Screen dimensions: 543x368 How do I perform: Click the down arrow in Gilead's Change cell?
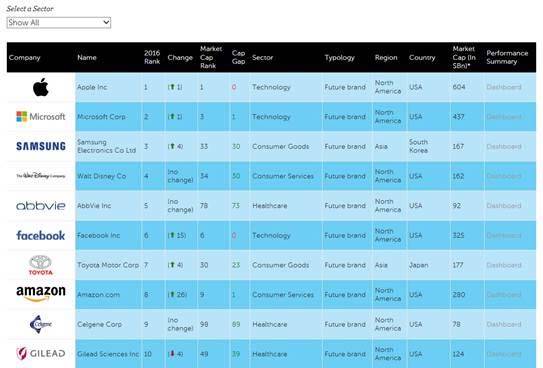[x=172, y=354]
